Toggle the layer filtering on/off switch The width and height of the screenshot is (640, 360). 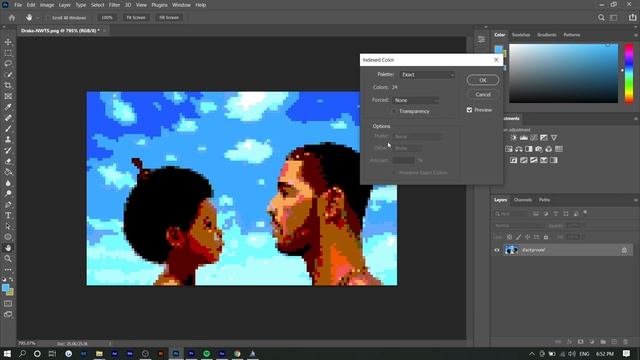(x=585, y=212)
